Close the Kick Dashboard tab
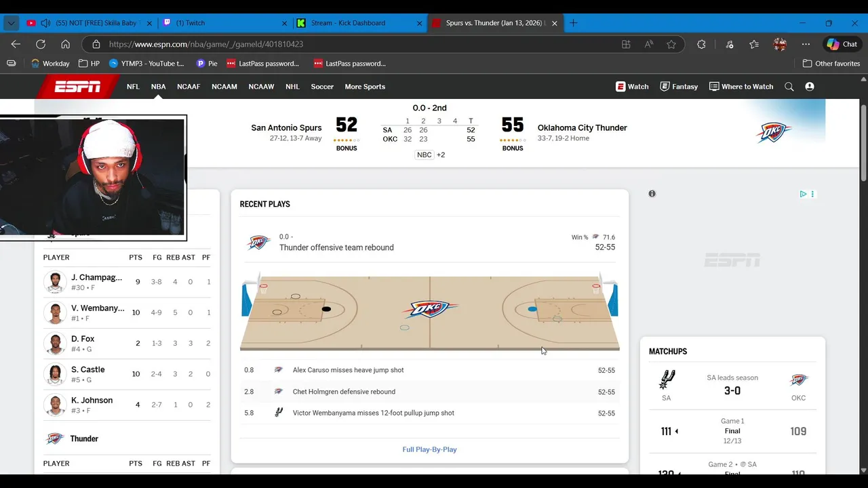 [x=420, y=23]
